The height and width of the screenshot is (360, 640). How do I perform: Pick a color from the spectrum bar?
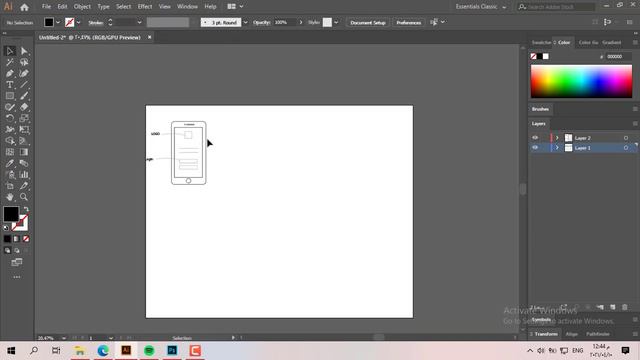pyautogui.click(x=581, y=81)
